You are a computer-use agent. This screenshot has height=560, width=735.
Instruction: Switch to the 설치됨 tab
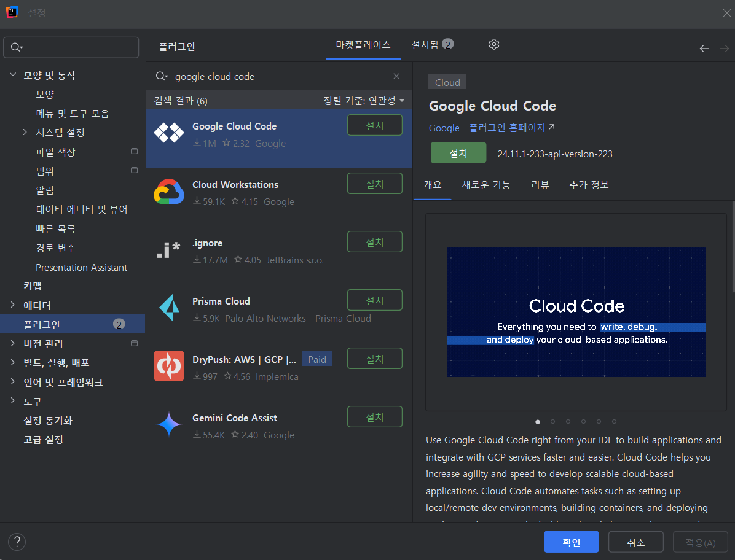click(x=432, y=45)
